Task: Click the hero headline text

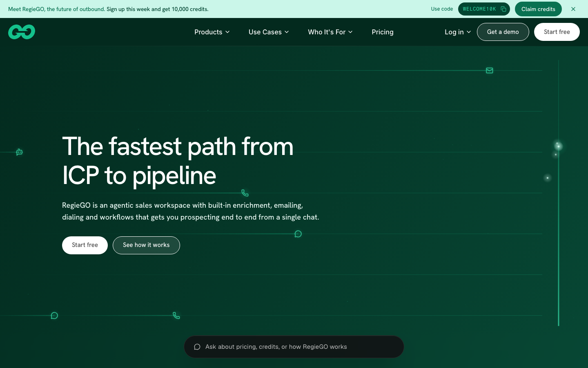Action: [178, 161]
